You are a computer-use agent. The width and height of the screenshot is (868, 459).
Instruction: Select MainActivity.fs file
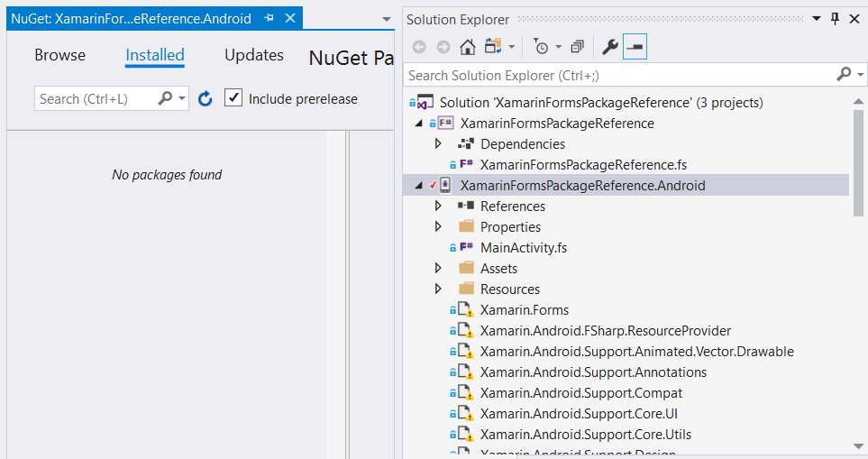(524, 247)
